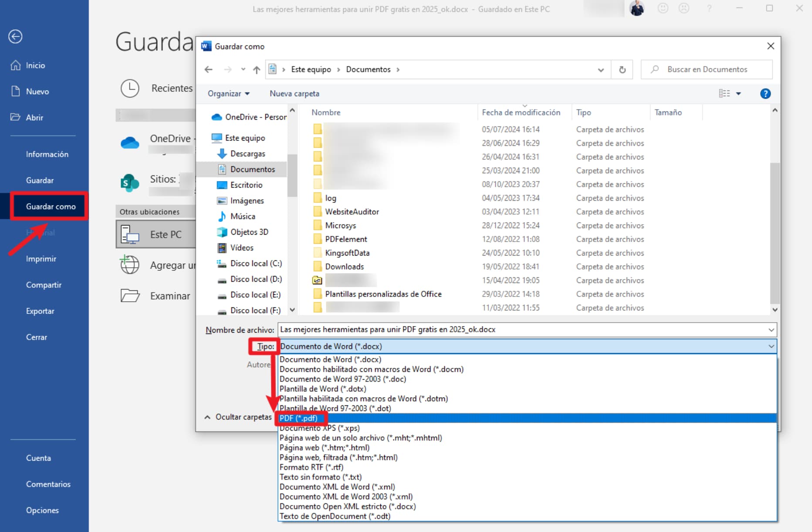Collapse folders with Ocultar carpetas
The image size is (812, 532).
(x=238, y=417)
